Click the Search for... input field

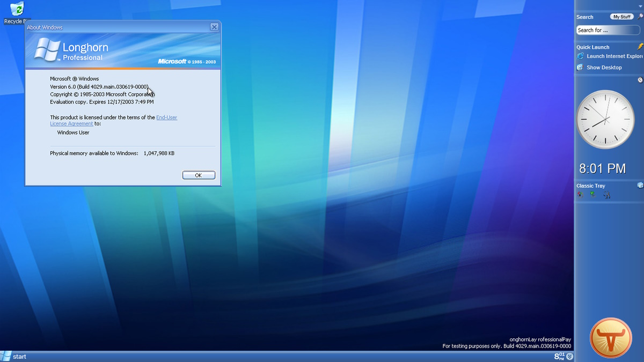pyautogui.click(x=608, y=31)
